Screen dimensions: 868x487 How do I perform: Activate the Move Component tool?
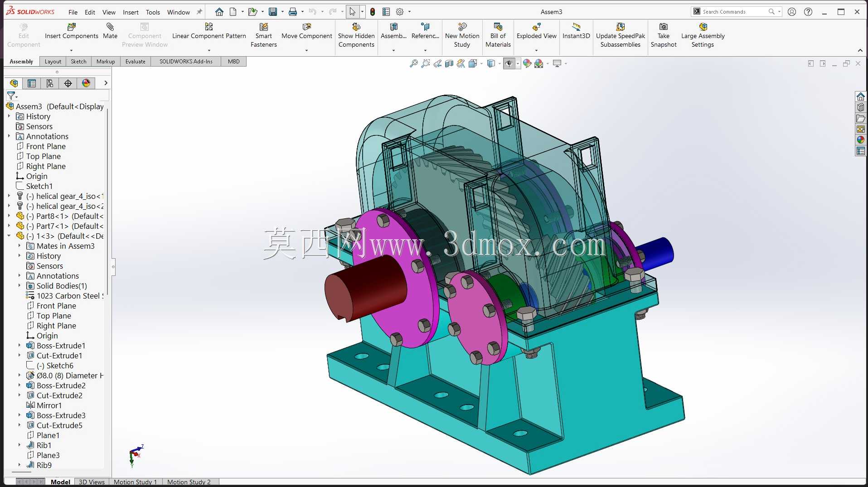point(307,31)
